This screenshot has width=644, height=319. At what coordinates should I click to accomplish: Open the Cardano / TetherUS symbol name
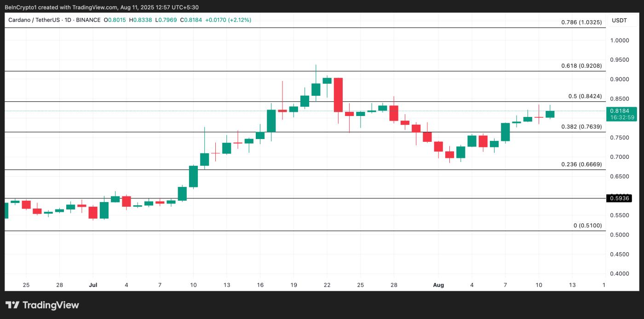coord(35,20)
